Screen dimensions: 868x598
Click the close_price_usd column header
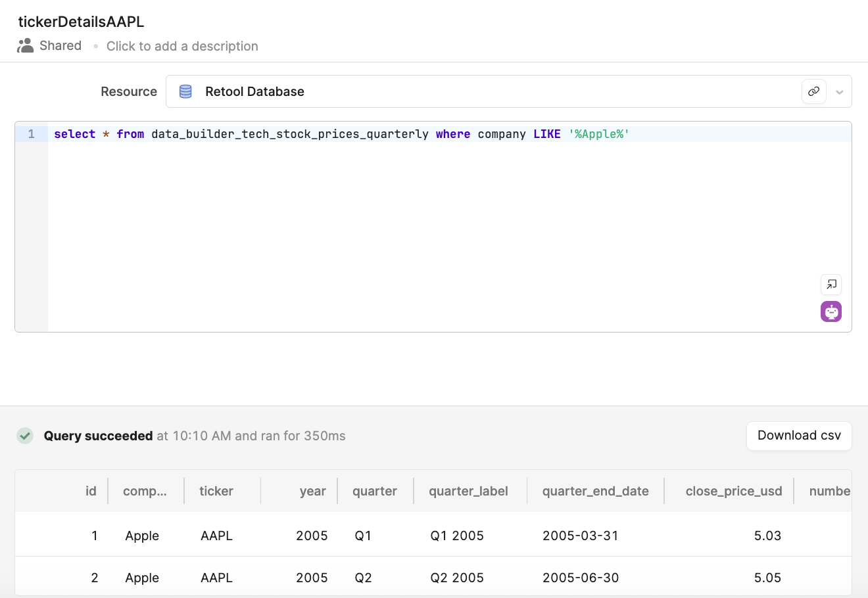[x=733, y=490]
